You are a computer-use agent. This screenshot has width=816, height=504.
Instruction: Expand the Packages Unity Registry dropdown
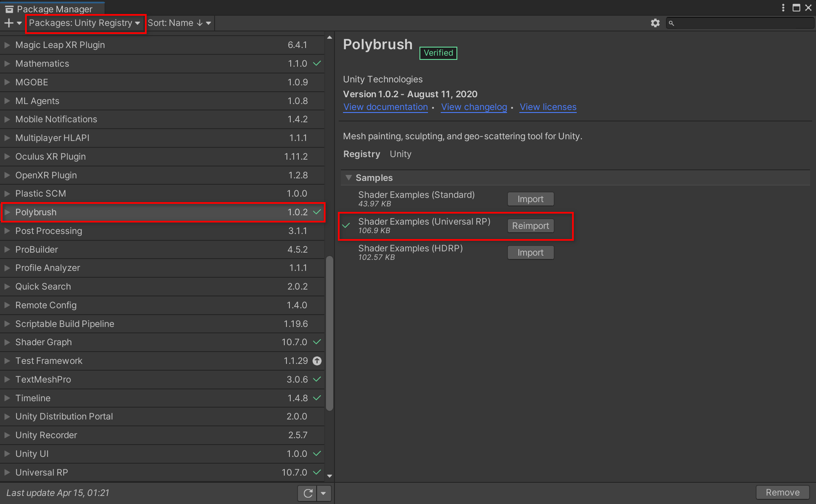[x=85, y=22]
